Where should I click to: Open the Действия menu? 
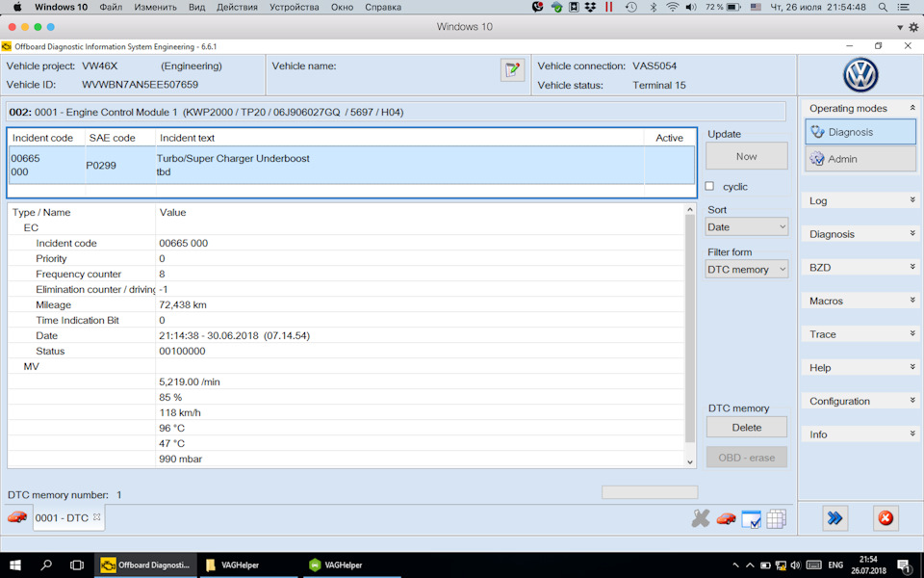pyautogui.click(x=237, y=7)
